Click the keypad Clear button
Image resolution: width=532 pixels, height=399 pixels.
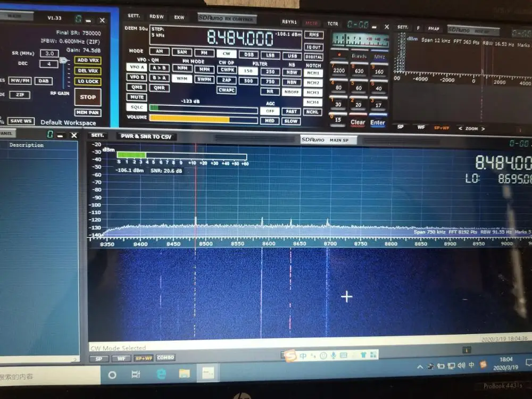(358, 122)
